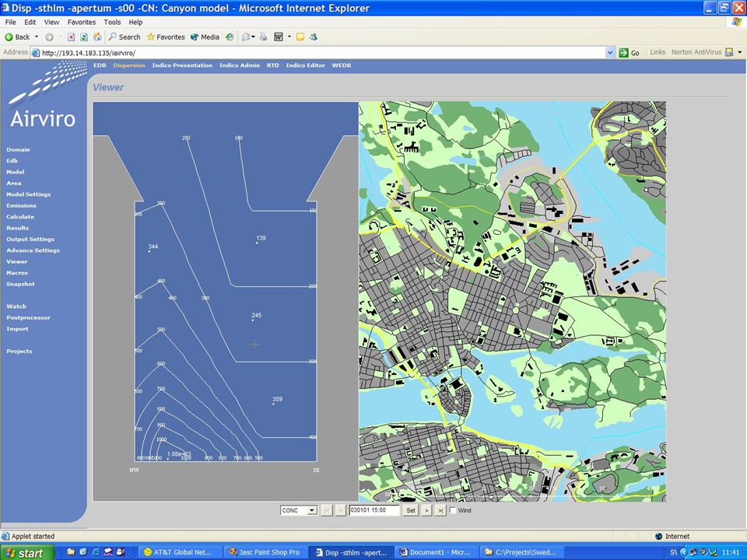Screen dimensions: 747x560
Task: Open the Norton AntiVirus dropdown arrow
Action: (740, 52)
